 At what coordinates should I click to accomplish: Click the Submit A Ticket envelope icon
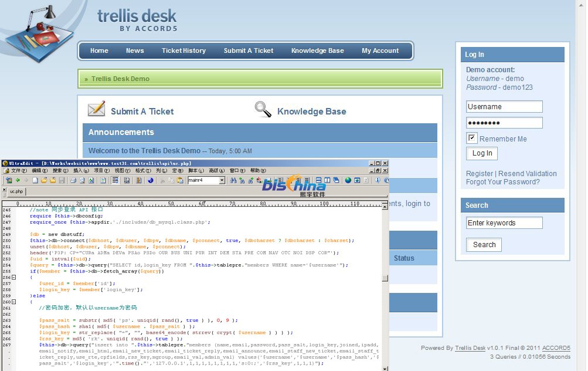tap(96, 109)
